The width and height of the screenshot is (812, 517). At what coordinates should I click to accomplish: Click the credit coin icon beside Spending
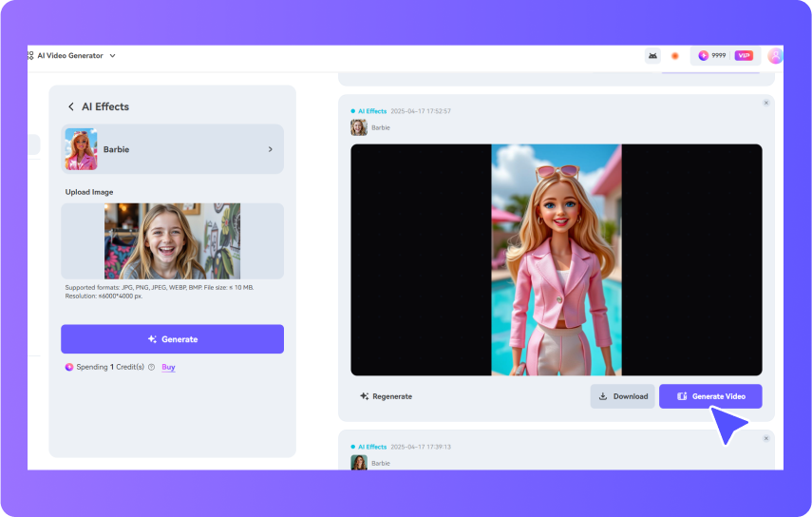tap(69, 367)
